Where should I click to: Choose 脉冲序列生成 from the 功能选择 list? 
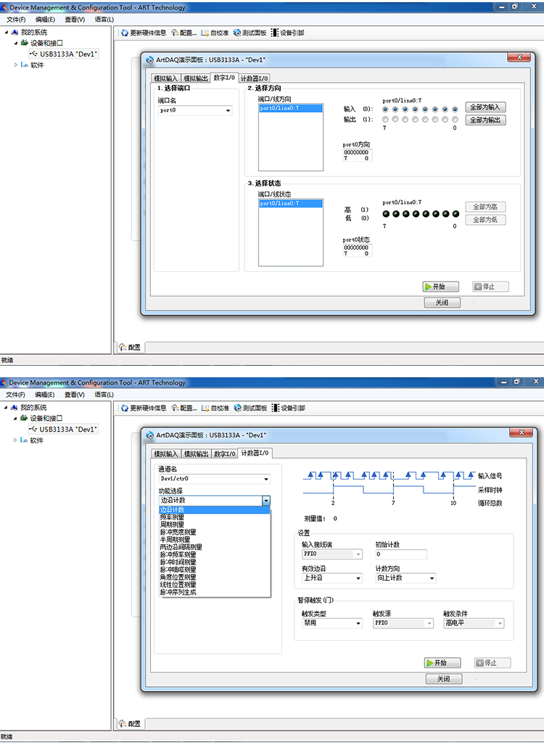click(x=178, y=592)
